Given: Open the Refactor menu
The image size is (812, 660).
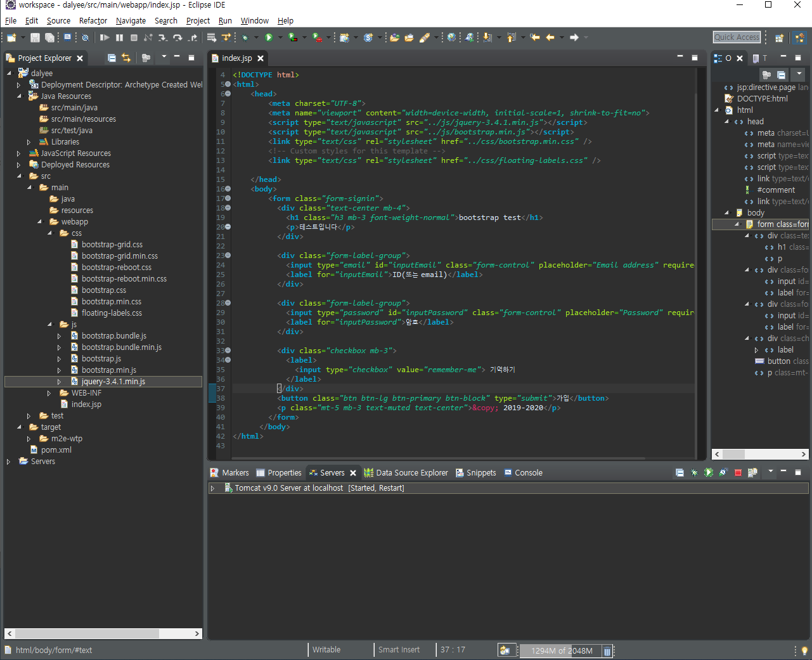Looking at the screenshot, I should [93, 21].
